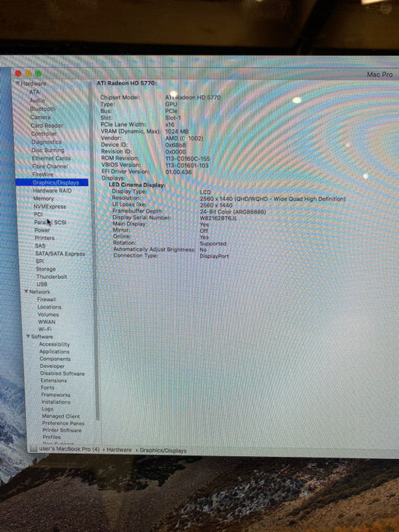
Task: Click the DisplayPort connection value
Action: coord(214,256)
